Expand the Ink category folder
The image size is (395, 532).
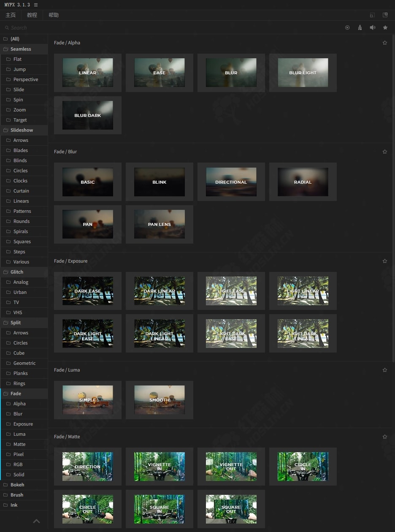[14, 505]
